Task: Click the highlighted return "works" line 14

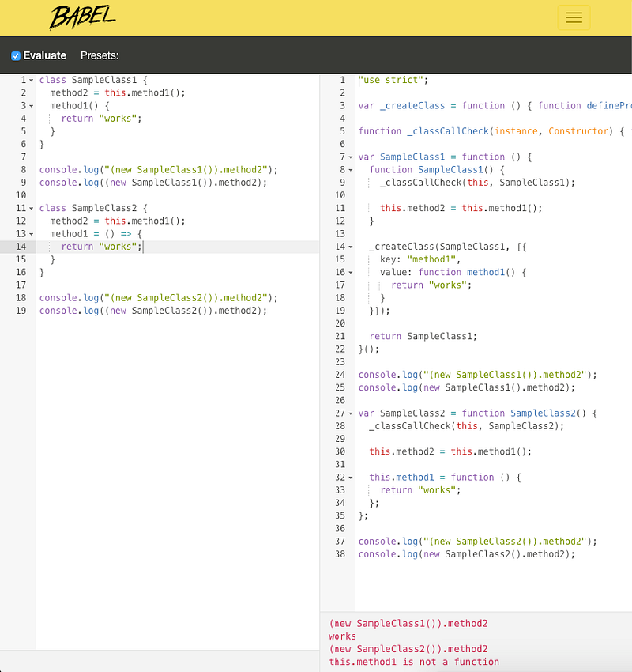Action: pos(101,247)
